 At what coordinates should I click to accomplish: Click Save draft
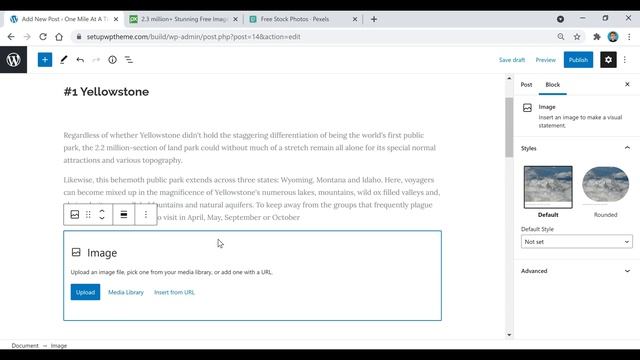pyautogui.click(x=512, y=60)
